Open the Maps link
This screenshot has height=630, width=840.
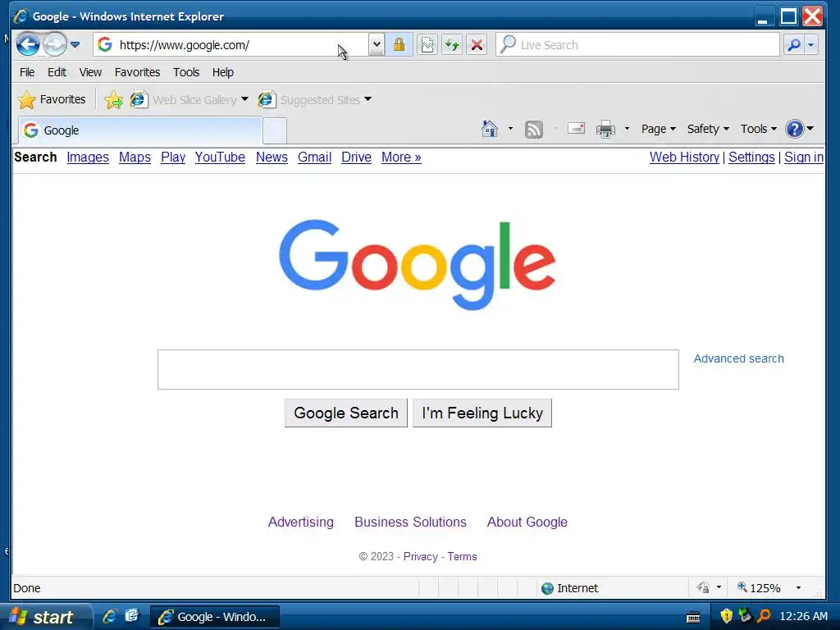click(135, 157)
